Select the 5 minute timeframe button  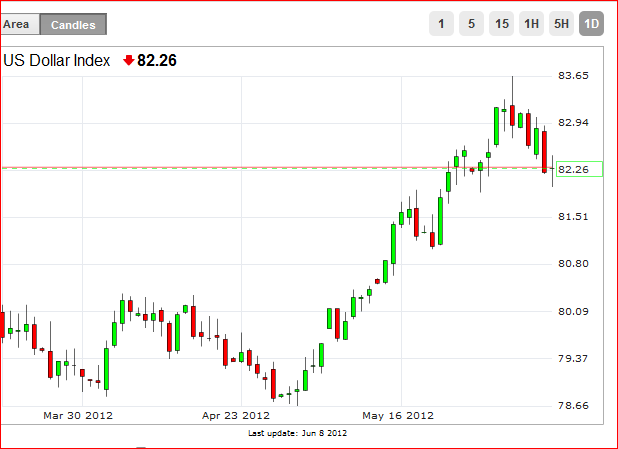click(471, 24)
